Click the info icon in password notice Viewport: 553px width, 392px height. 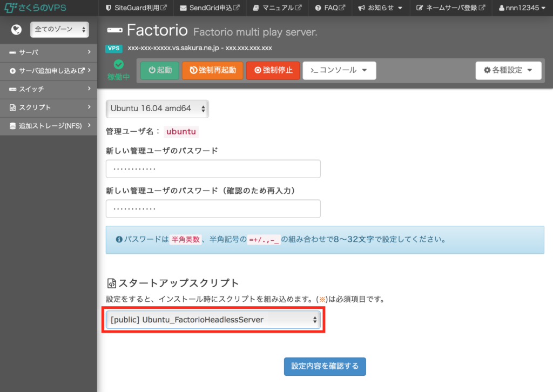pyautogui.click(x=119, y=239)
